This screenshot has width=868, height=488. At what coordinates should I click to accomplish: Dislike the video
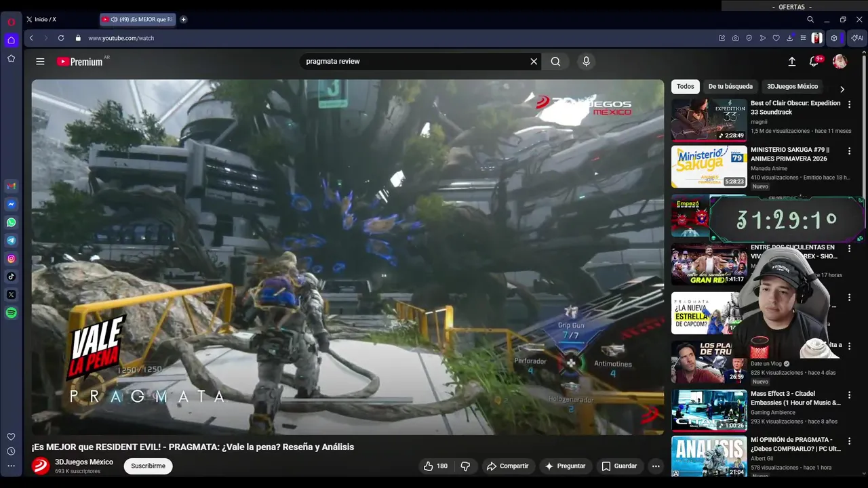point(465,466)
